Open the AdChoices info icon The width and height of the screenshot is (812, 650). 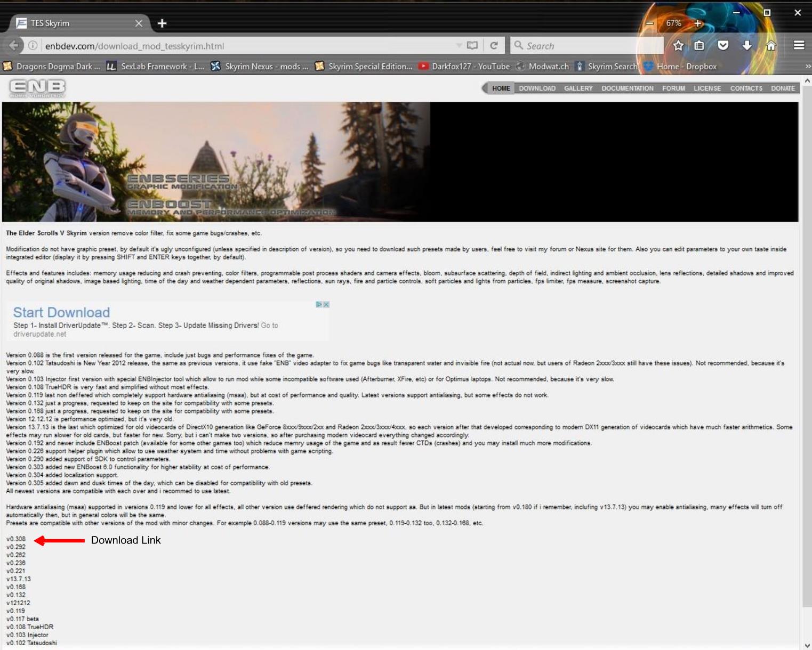click(x=319, y=305)
